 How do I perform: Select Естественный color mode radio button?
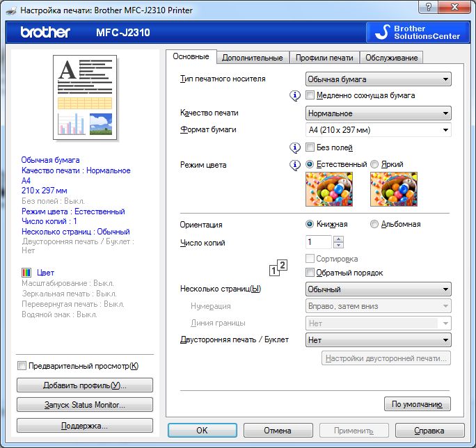click(310, 164)
